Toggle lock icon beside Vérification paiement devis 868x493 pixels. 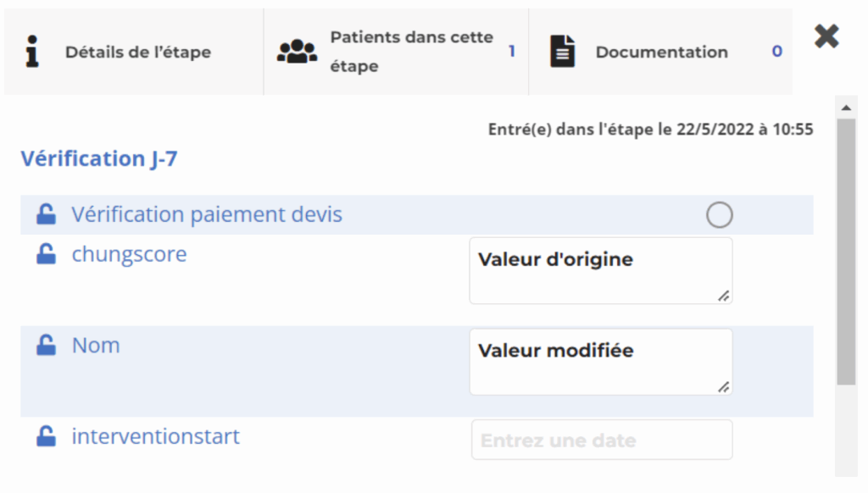(46, 215)
